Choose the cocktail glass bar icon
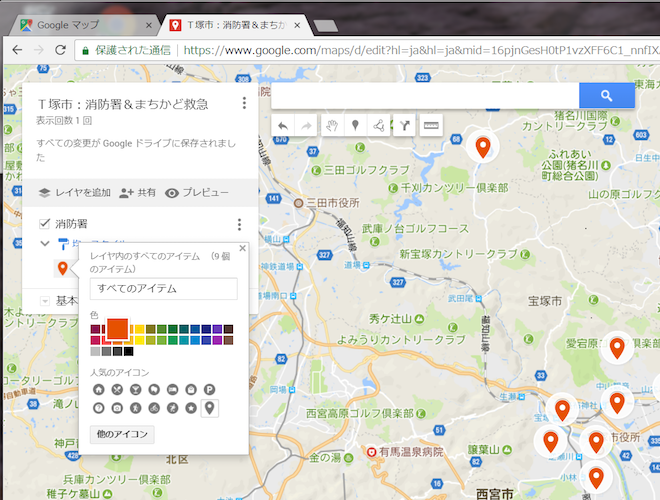 tap(136, 390)
